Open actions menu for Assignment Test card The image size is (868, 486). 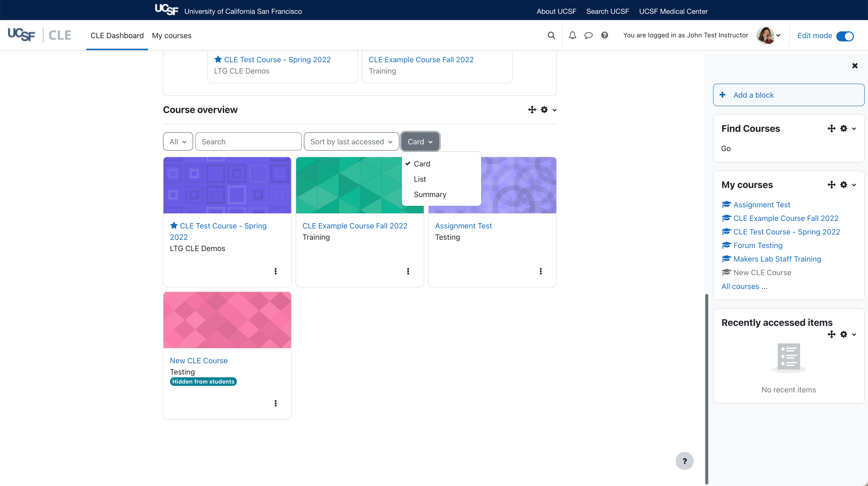click(x=541, y=271)
